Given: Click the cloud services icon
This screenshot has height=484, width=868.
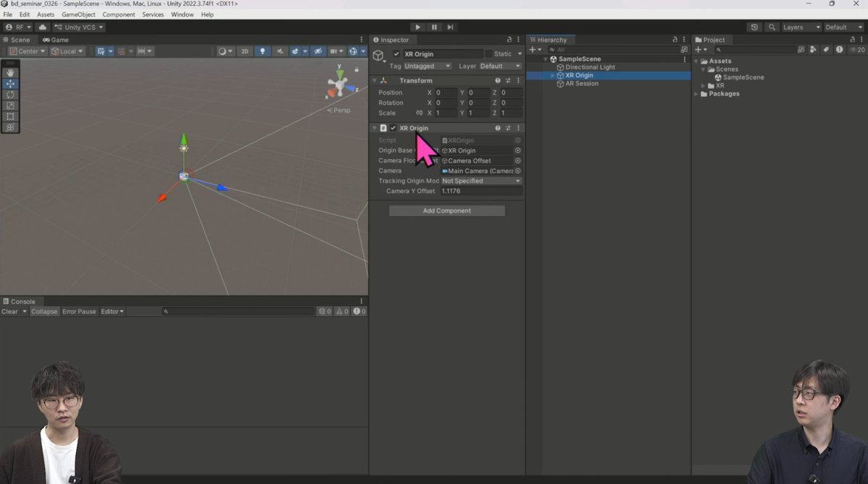Looking at the screenshot, I should [x=43, y=27].
